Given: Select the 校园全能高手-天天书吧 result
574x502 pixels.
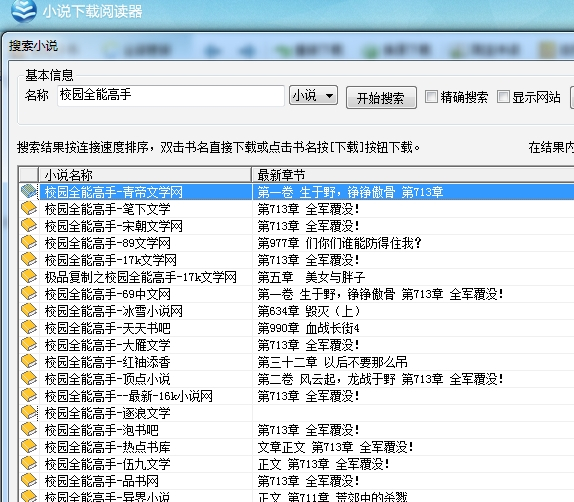Looking at the screenshot, I should [108, 328].
